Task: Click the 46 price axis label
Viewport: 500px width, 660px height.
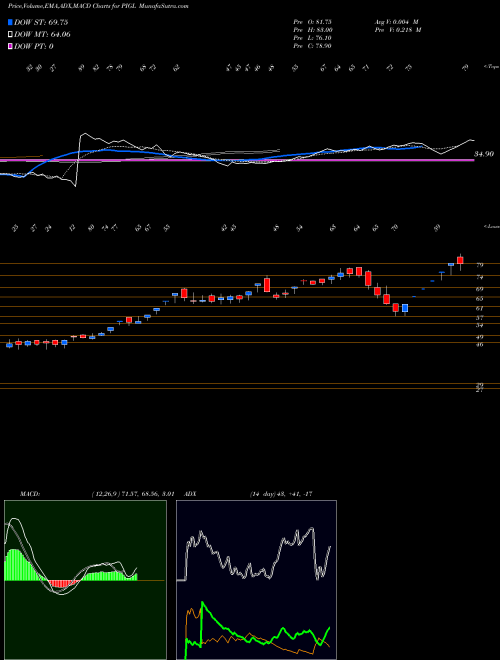Action: pos(479,344)
